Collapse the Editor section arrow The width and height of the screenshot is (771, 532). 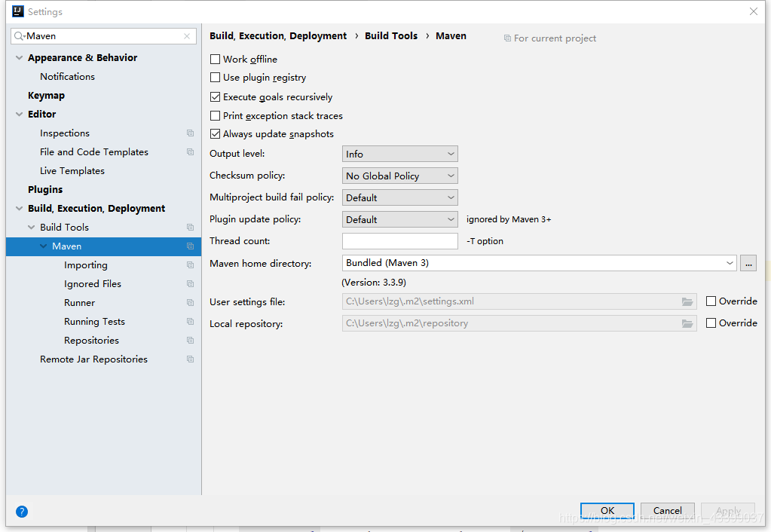click(x=19, y=114)
